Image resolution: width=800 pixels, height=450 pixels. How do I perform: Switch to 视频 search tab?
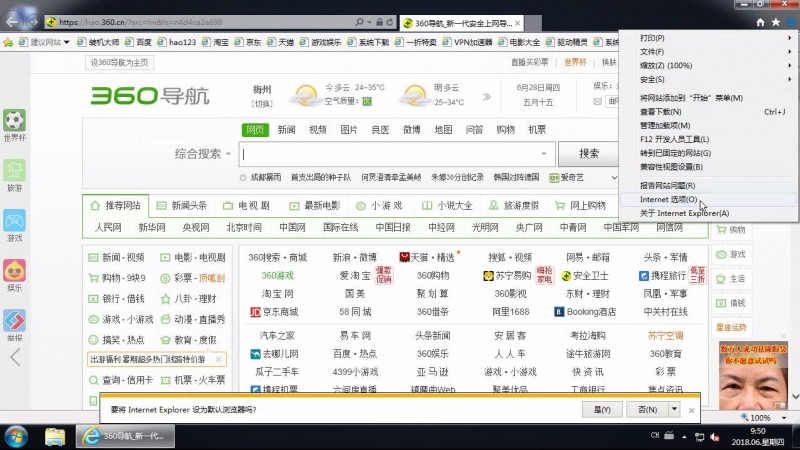coord(317,130)
